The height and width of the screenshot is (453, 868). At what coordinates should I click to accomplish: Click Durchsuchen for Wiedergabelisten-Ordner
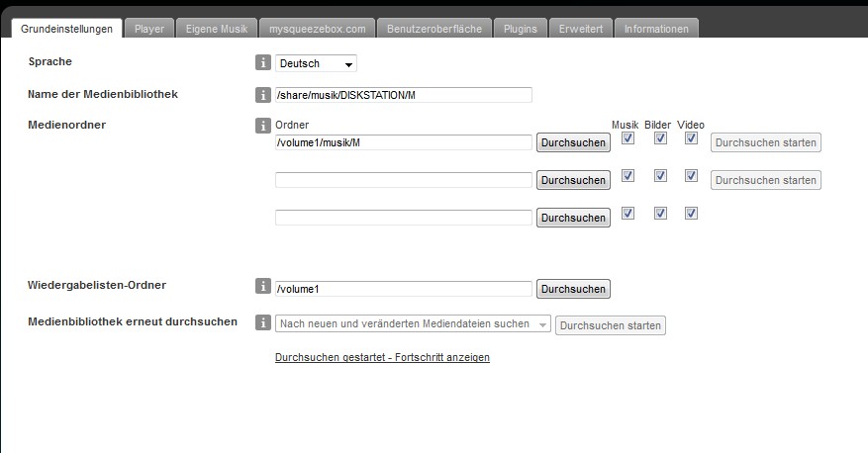(573, 289)
